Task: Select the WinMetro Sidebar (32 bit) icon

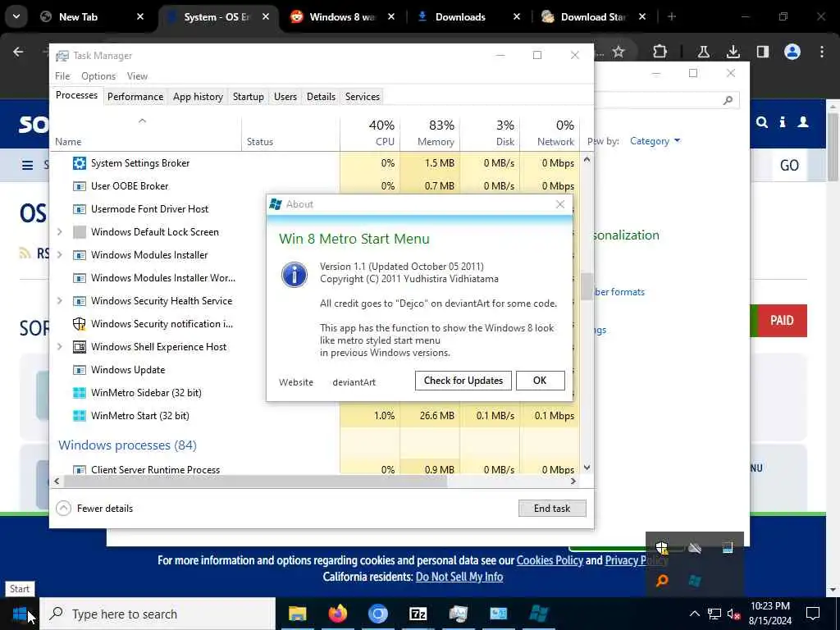Action: point(80,393)
